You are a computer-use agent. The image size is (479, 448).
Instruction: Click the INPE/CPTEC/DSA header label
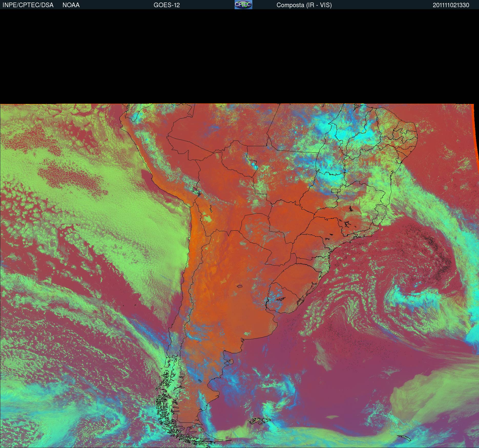(28, 5)
